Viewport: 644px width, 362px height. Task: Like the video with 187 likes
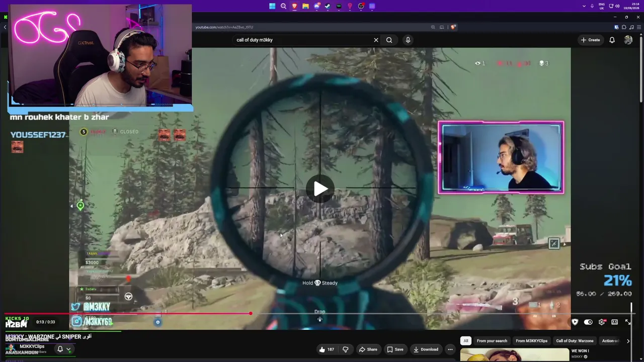point(327,349)
